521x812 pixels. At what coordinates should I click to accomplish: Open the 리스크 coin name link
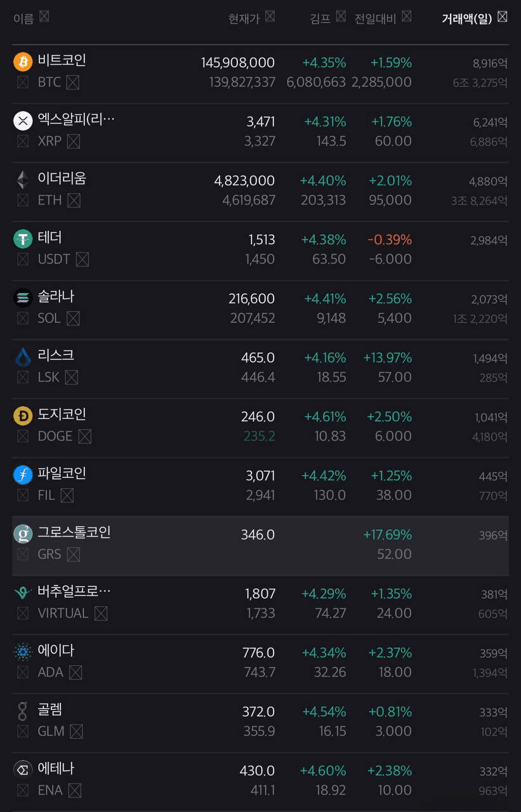(x=56, y=356)
